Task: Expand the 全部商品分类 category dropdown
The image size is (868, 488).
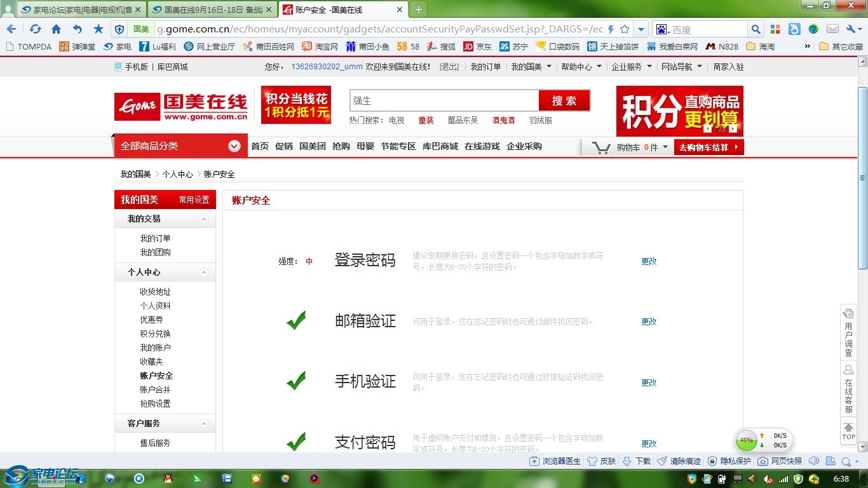Action: [x=234, y=146]
